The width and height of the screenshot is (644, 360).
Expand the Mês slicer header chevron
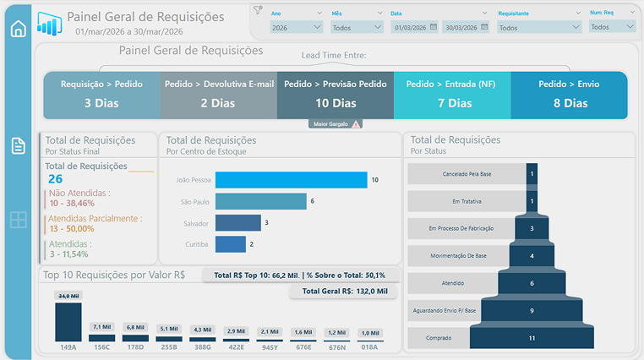pos(379,14)
